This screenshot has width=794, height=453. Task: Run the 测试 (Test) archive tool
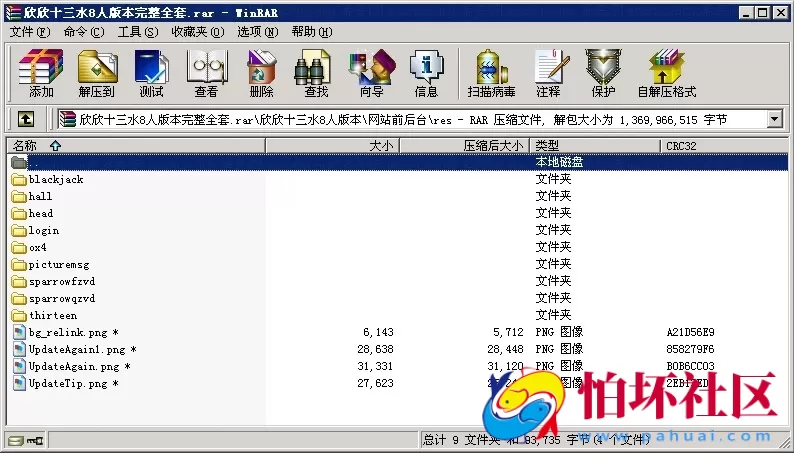(x=151, y=73)
